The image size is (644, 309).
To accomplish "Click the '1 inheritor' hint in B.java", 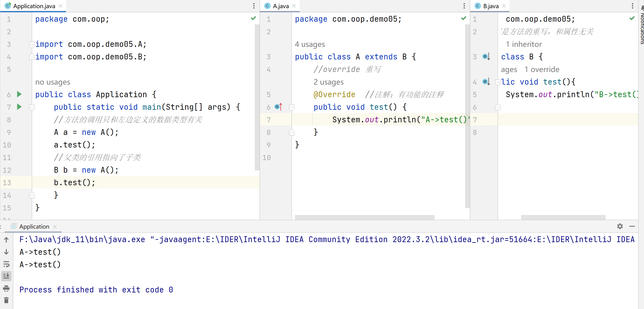I will (523, 44).
